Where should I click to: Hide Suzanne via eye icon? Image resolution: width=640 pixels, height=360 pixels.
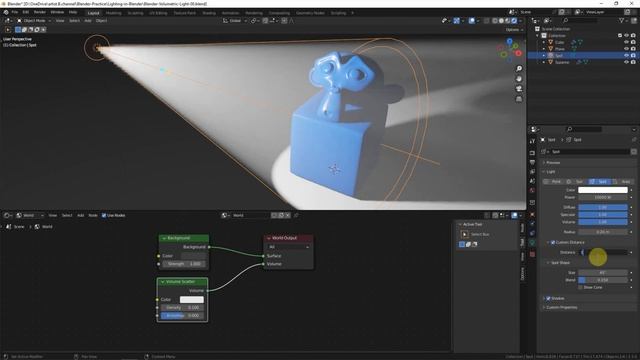coord(626,62)
